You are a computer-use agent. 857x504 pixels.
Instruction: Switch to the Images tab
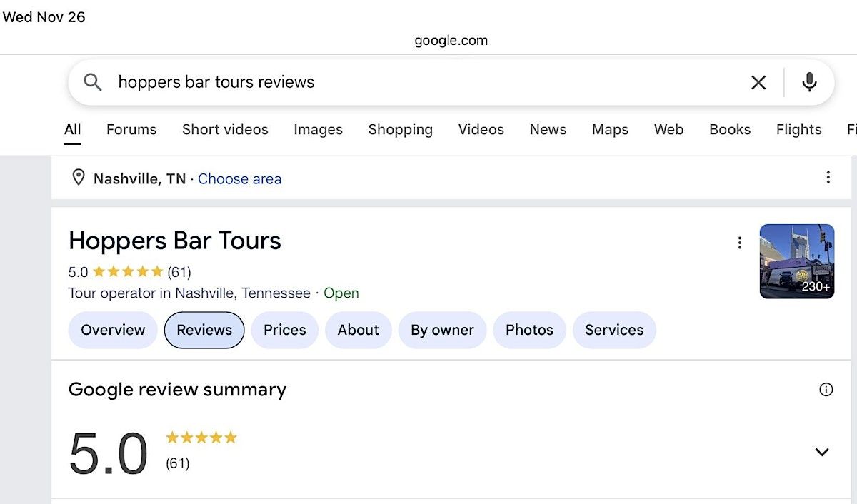(318, 129)
